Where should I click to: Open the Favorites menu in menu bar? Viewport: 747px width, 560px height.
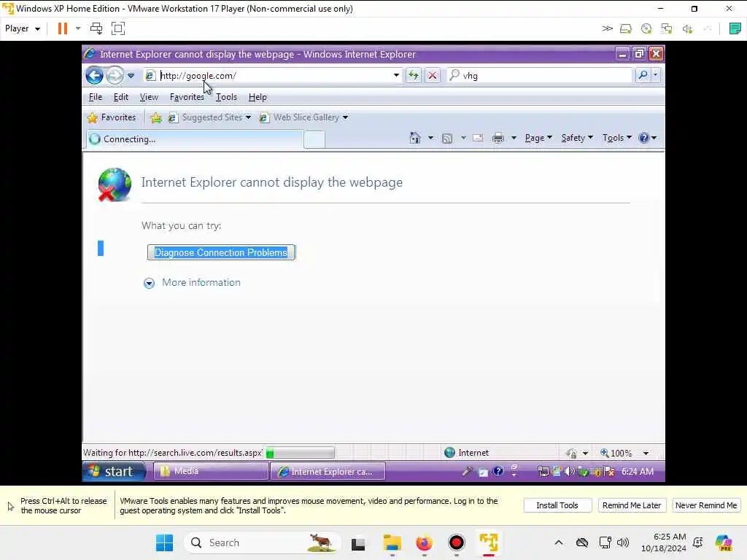(x=187, y=97)
